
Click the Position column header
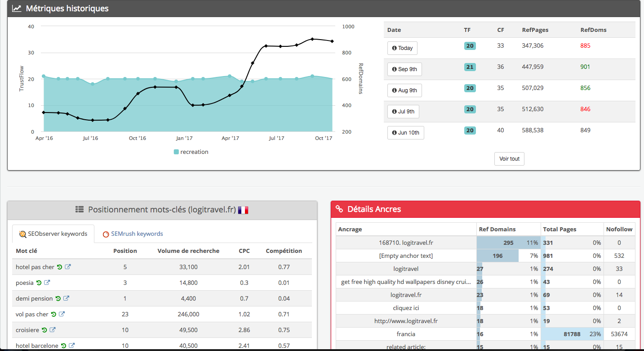pos(125,251)
